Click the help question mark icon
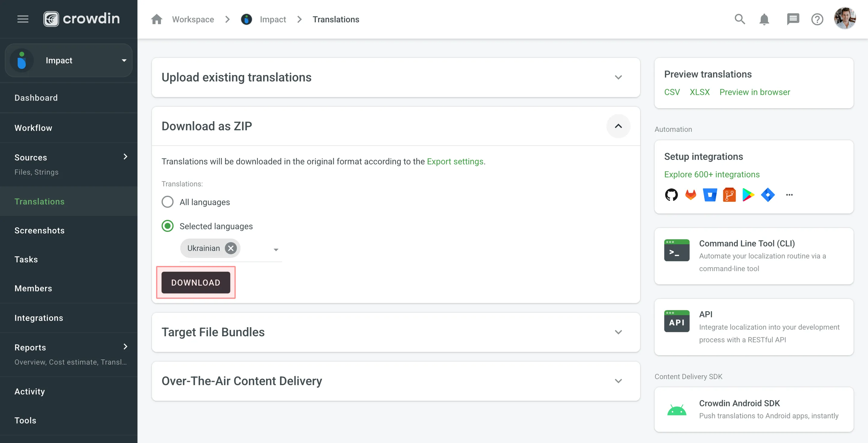 [817, 19]
